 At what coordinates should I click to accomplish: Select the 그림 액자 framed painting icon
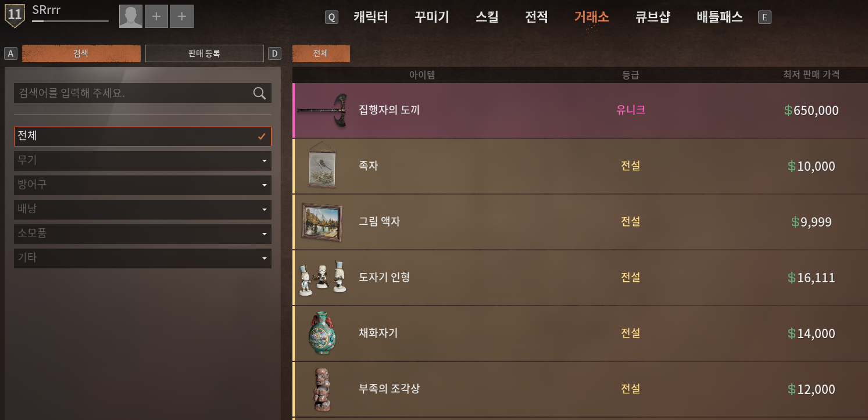[x=322, y=222]
